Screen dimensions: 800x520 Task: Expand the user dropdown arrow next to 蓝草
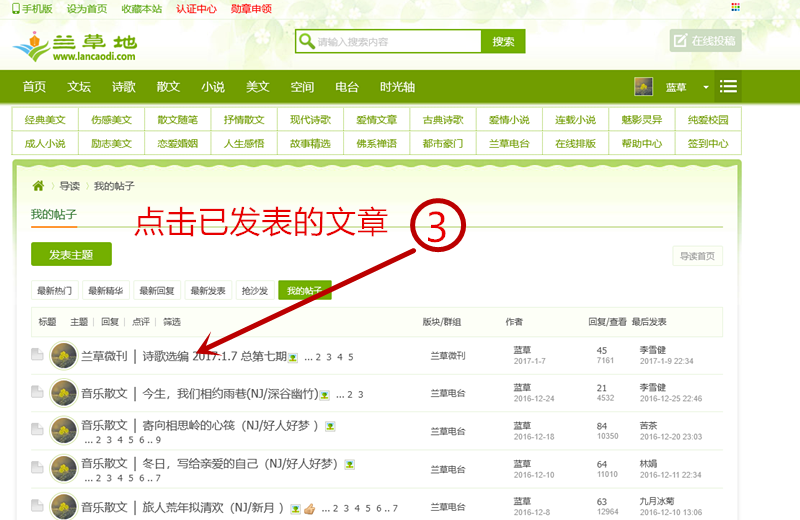tap(705, 87)
